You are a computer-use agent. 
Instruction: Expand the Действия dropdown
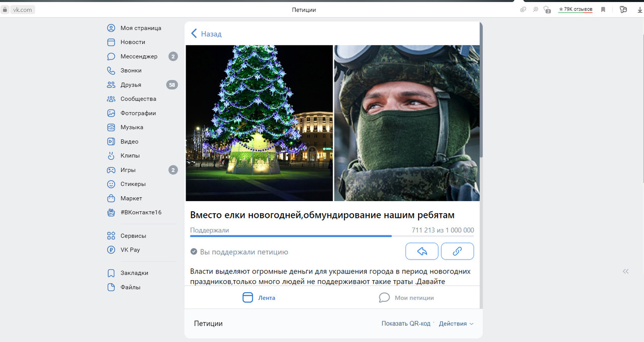pos(456,324)
